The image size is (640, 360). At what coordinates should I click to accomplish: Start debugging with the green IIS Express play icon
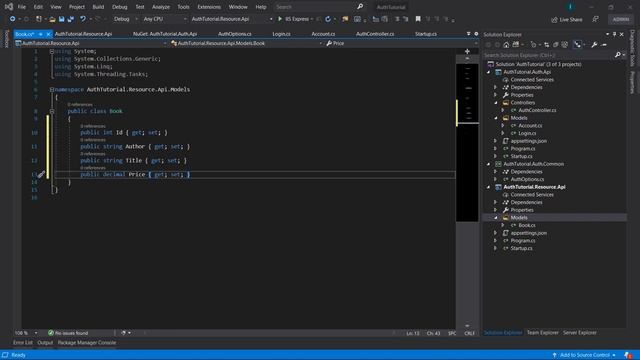pyautogui.click(x=280, y=19)
